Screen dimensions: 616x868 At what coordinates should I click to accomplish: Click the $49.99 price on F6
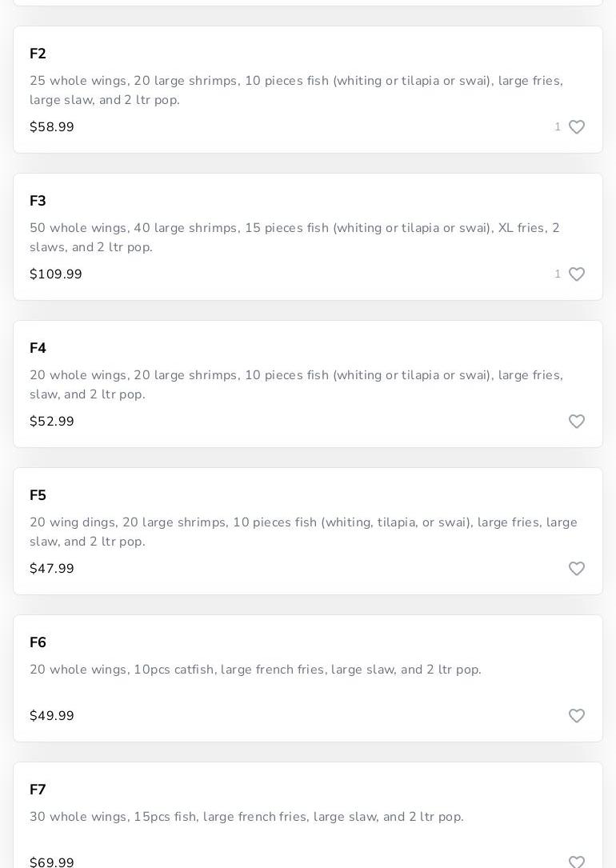tap(52, 716)
